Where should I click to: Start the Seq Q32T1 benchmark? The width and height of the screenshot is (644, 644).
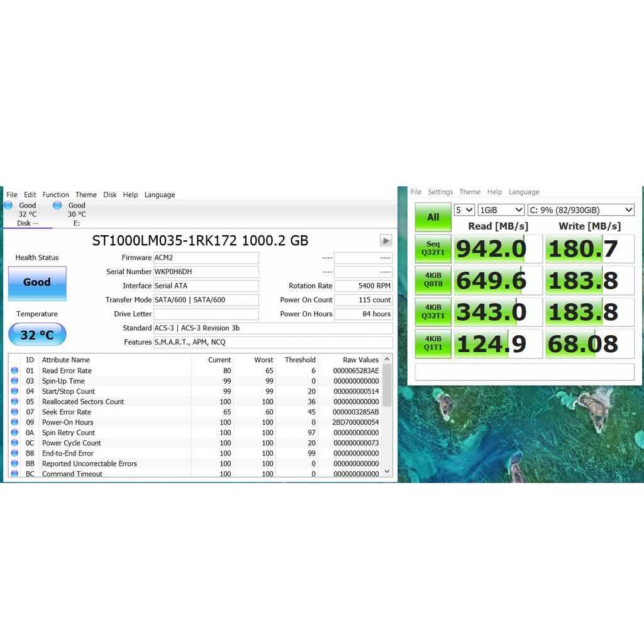(433, 248)
